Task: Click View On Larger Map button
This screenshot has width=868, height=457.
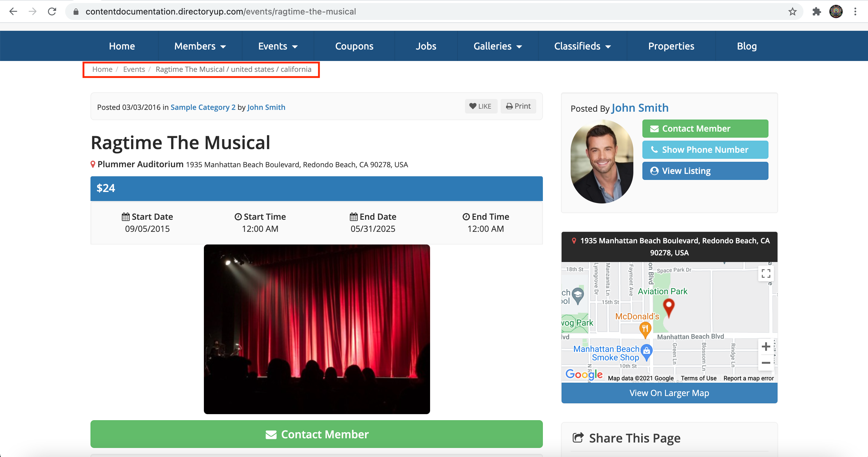Action: click(669, 393)
